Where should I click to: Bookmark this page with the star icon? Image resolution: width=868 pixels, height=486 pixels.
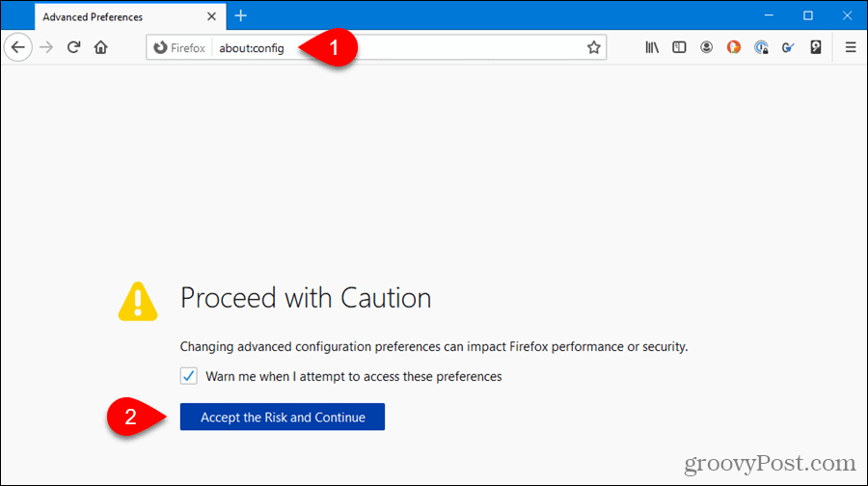(x=593, y=47)
